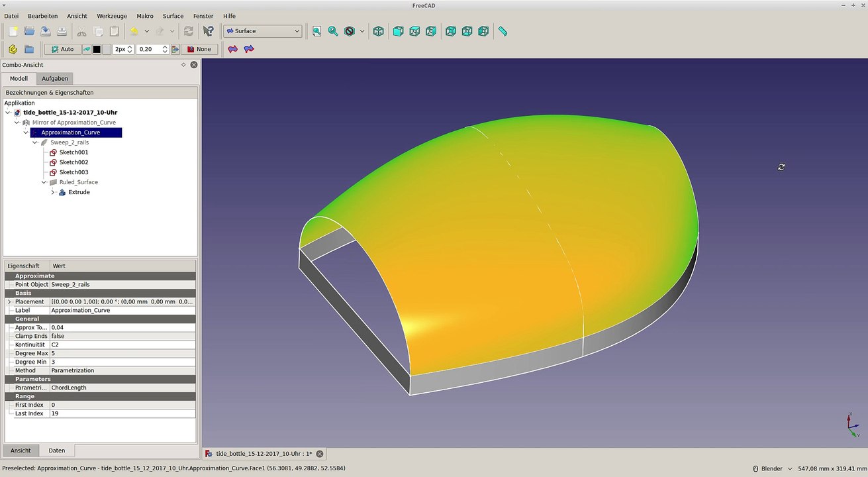This screenshot has height=477, width=868.
Task: Click the paste clipboard icon
Action: tap(114, 31)
